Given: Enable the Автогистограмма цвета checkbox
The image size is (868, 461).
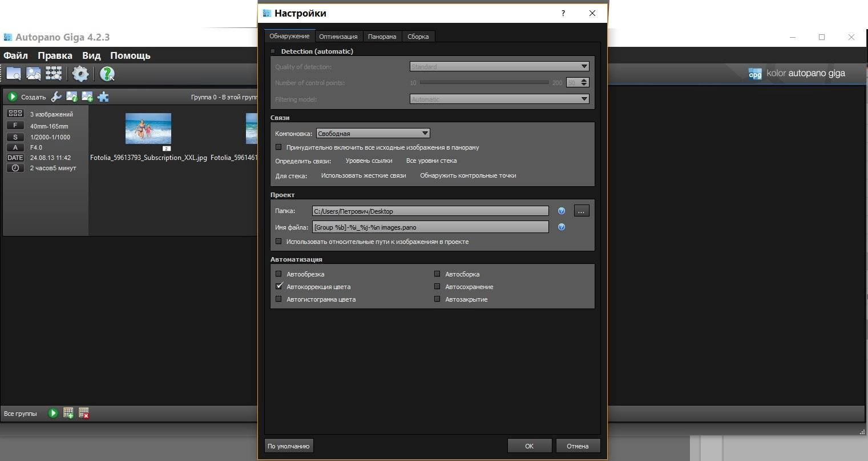Looking at the screenshot, I should click(278, 299).
